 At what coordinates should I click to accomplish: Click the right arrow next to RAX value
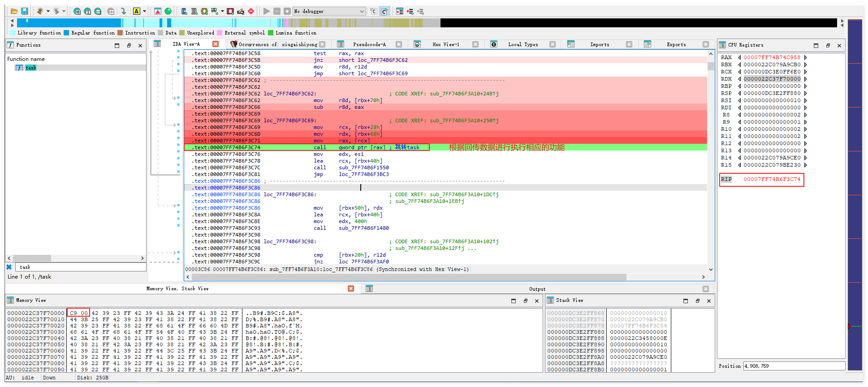pyautogui.click(x=806, y=57)
